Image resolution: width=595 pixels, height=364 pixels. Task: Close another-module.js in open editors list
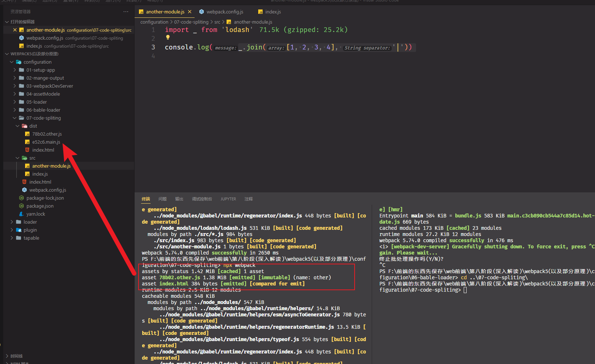tap(15, 30)
